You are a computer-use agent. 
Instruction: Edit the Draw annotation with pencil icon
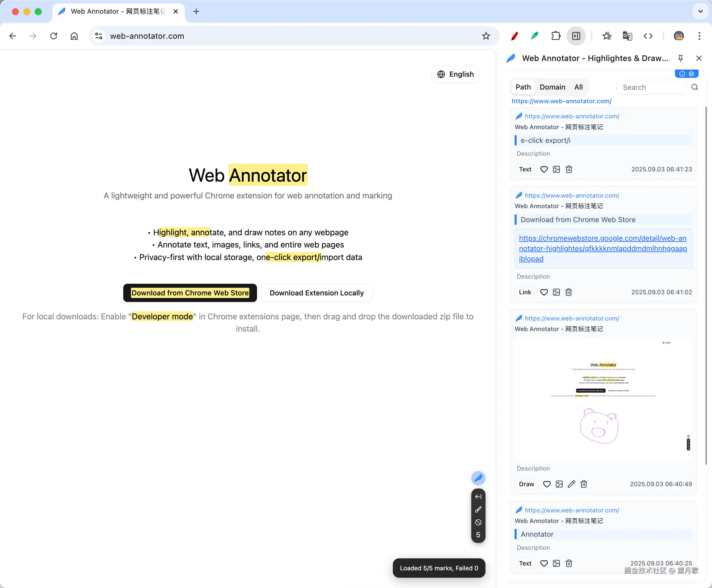click(x=571, y=484)
